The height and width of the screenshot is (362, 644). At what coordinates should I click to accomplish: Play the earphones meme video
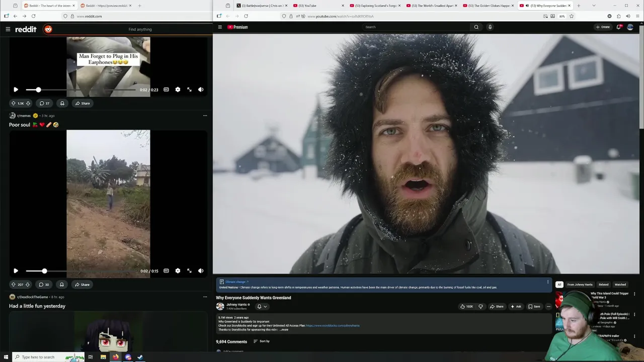(16, 89)
